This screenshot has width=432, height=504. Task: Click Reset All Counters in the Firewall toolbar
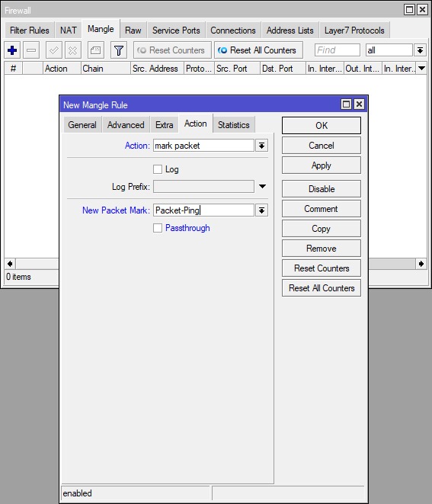point(258,50)
